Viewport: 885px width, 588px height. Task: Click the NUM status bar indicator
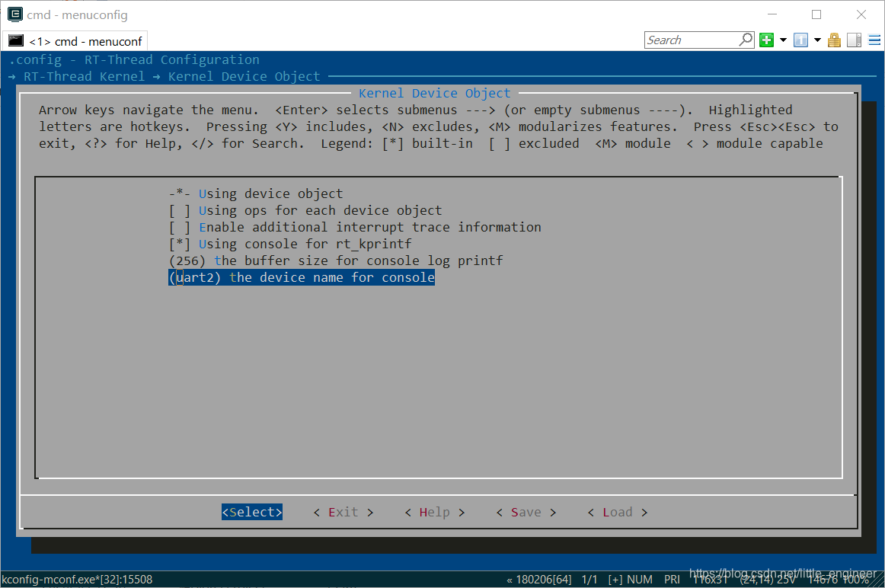click(x=640, y=580)
